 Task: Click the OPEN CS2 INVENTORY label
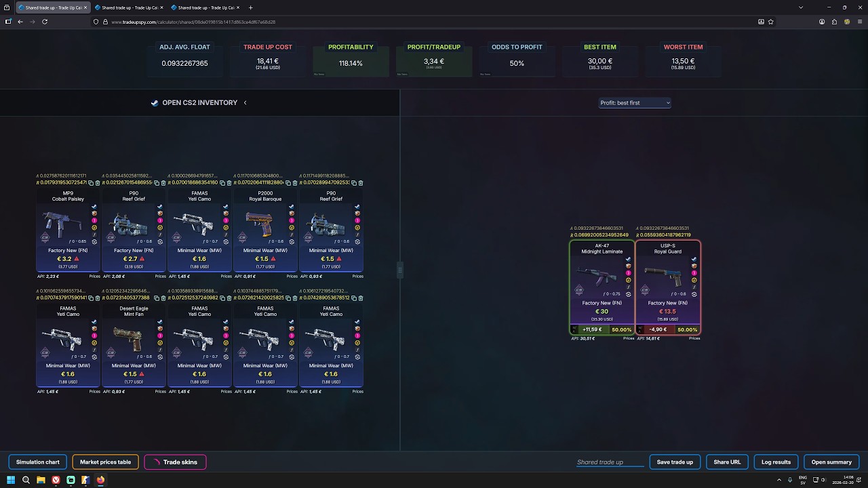(x=200, y=103)
